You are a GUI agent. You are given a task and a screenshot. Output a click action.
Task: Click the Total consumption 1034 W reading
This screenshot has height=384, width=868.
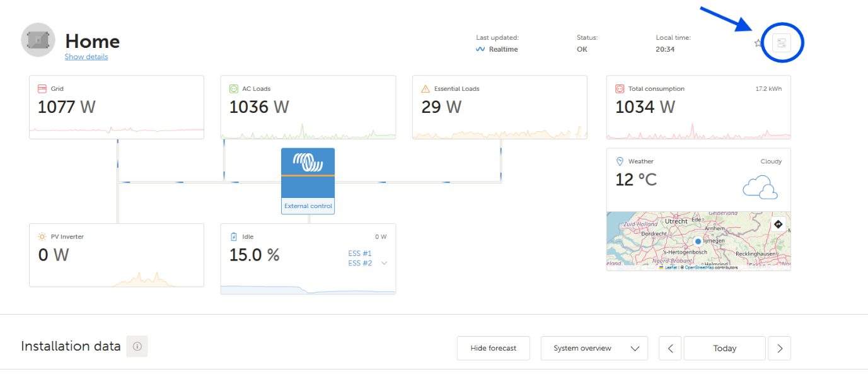pyautogui.click(x=645, y=107)
